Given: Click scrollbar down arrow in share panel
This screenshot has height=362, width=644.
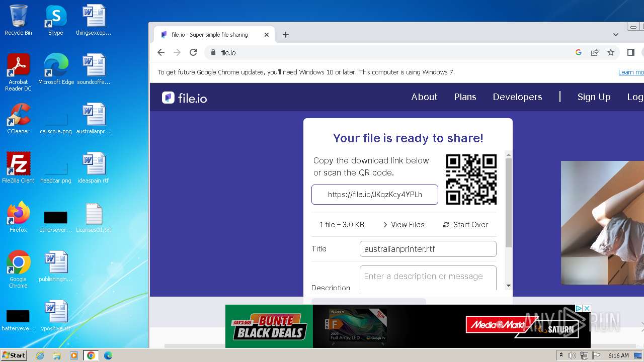Looking at the screenshot, I should click(x=508, y=286).
